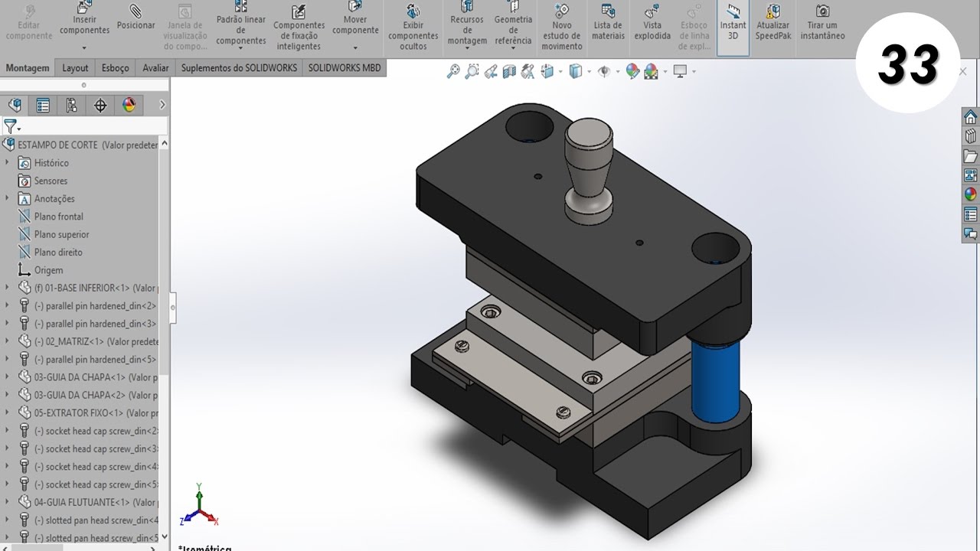980x551 pixels.
Task: Create a Vista explodida
Action: (x=652, y=23)
